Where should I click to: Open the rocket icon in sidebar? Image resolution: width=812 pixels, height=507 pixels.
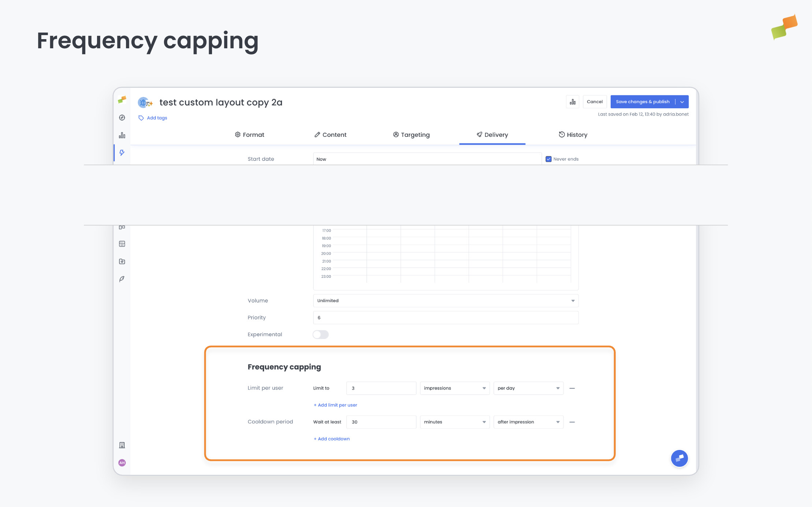pyautogui.click(x=122, y=279)
